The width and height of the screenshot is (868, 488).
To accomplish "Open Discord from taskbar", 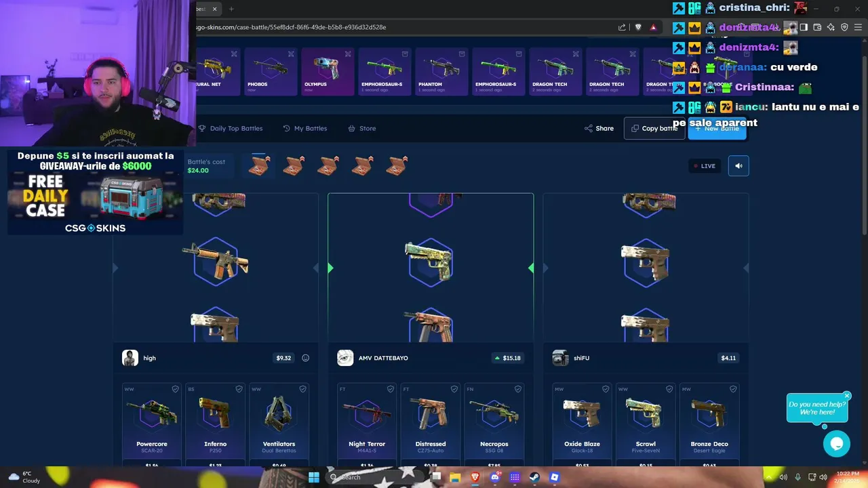I will (x=495, y=477).
